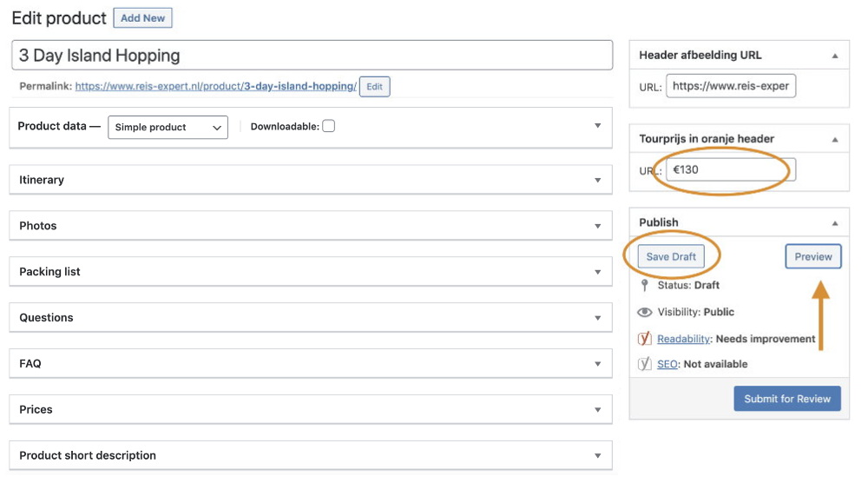The image size is (868, 483).
Task: Open the product permalink URL
Action: click(x=216, y=86)
